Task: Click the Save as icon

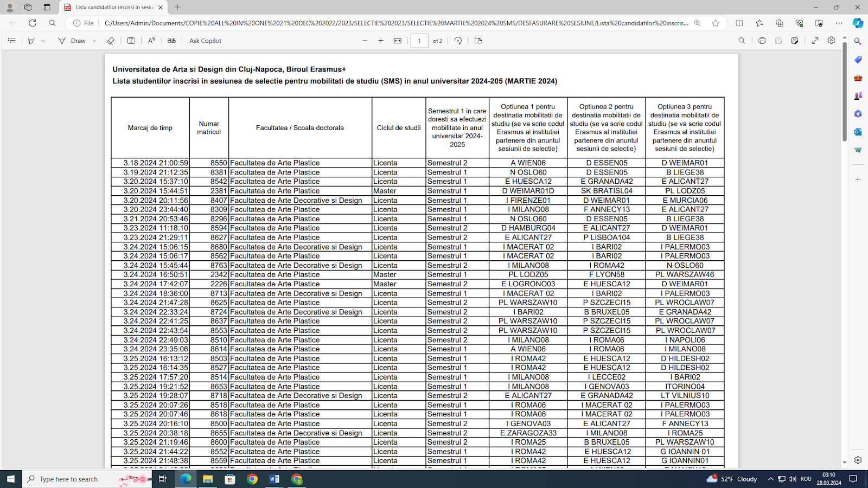Action: (x=795, y=41)
